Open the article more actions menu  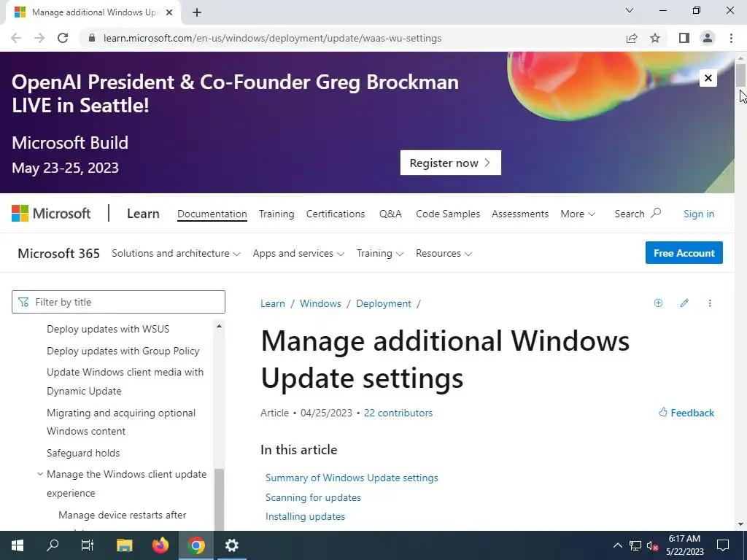pos(709,303)
